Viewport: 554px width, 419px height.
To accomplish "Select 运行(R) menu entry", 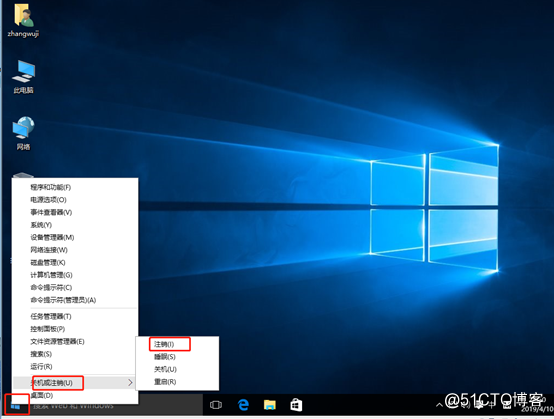I will 75,367.
